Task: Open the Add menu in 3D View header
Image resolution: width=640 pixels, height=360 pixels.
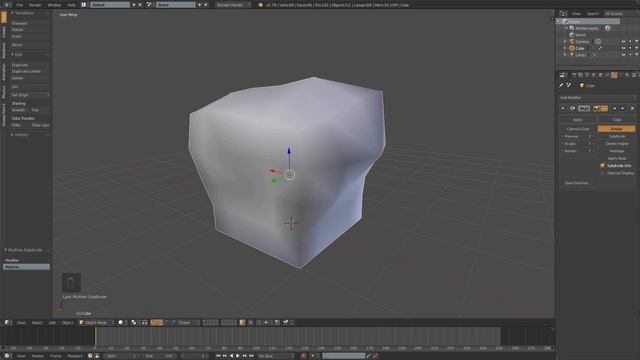Action: 52,322
